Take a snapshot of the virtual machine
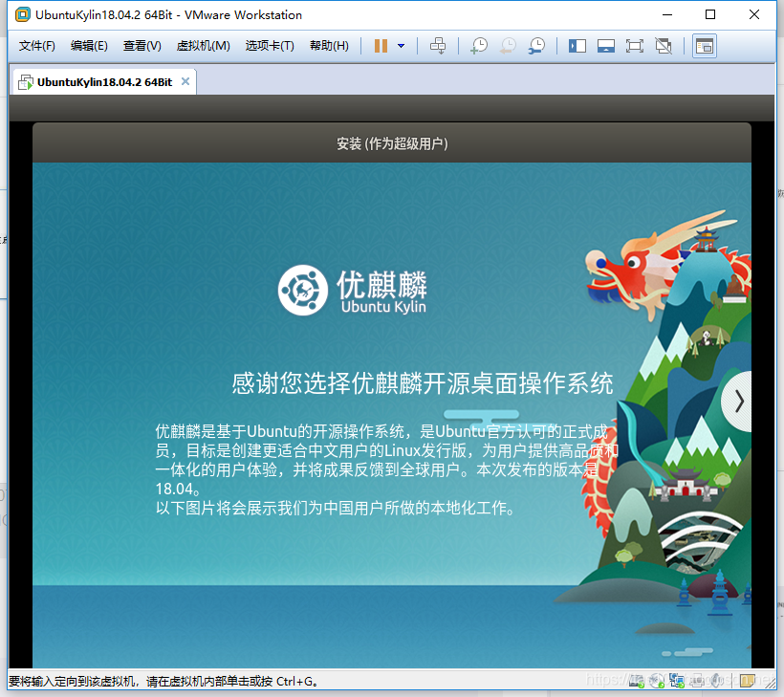Image resolution: width=784 pixels, height=697 pixels. (x=479, y=46)
